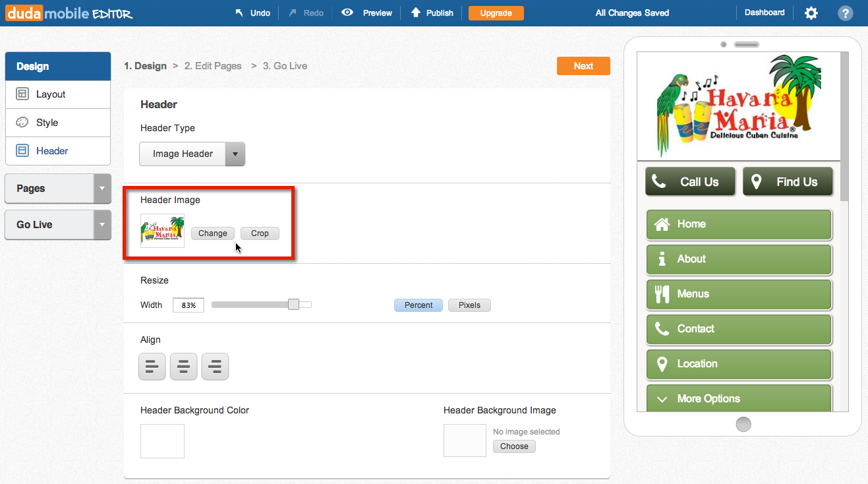The width and height of the screenshot is (868, 484).
Task: Click the Header sidebar icon
Action: pyautogui.click(x=22, y=151)
